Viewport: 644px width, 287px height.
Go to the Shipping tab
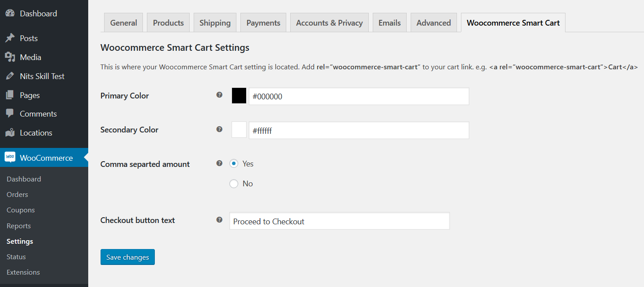coord(215,23)
